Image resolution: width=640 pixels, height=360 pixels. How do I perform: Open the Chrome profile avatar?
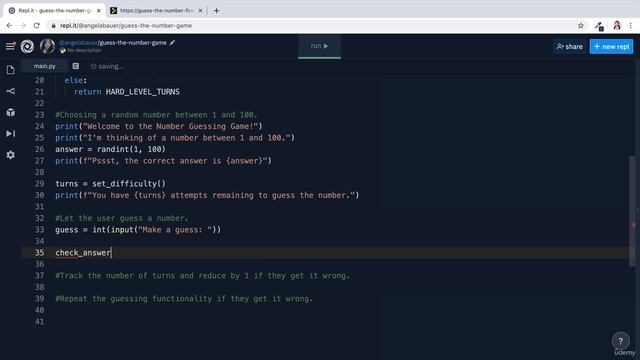(x=617, y=26)
